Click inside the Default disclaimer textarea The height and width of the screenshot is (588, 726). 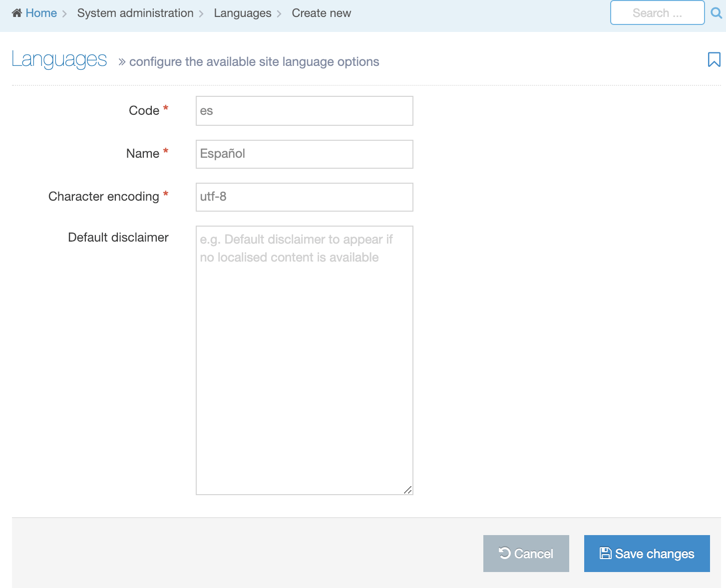(304, 360)
